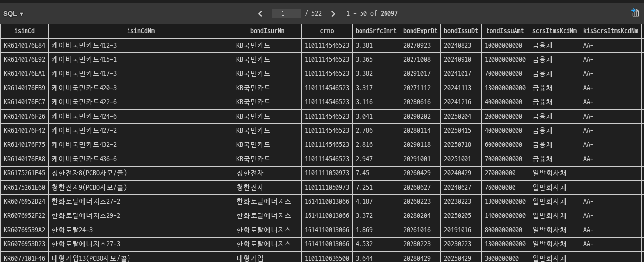Click the bondExprDt column header

pyautogui.click(x=420, y=31)
